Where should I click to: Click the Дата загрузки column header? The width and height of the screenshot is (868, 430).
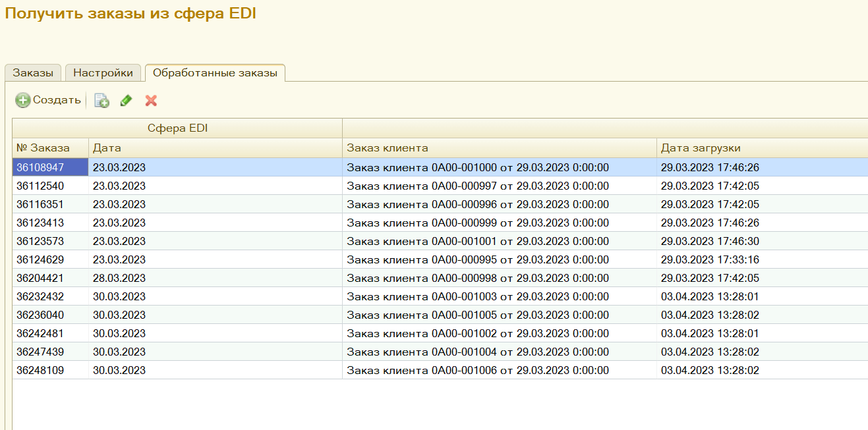tap(761, 148)
